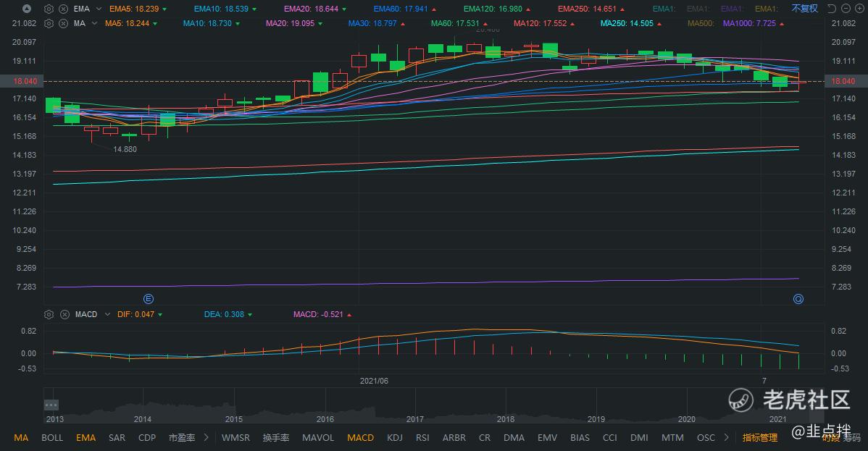Click the MA10: 18.730 value label
The image size is (868, 451).
(208, 23)
